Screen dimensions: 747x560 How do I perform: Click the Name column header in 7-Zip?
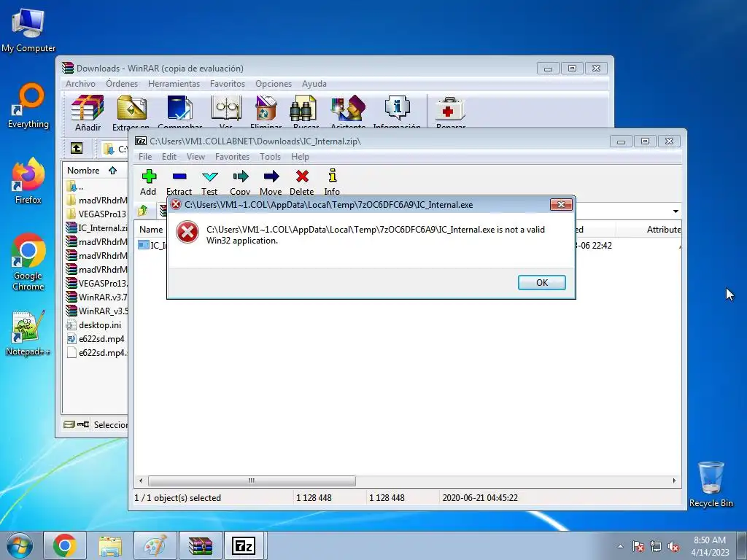point(151,230)
